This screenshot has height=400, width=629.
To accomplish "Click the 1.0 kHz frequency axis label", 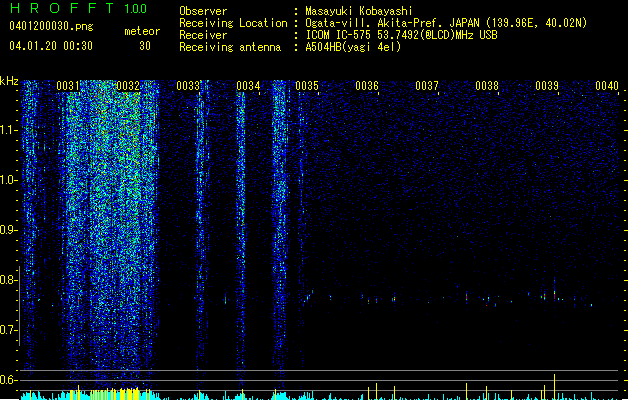I will click(x=8, y=180).
